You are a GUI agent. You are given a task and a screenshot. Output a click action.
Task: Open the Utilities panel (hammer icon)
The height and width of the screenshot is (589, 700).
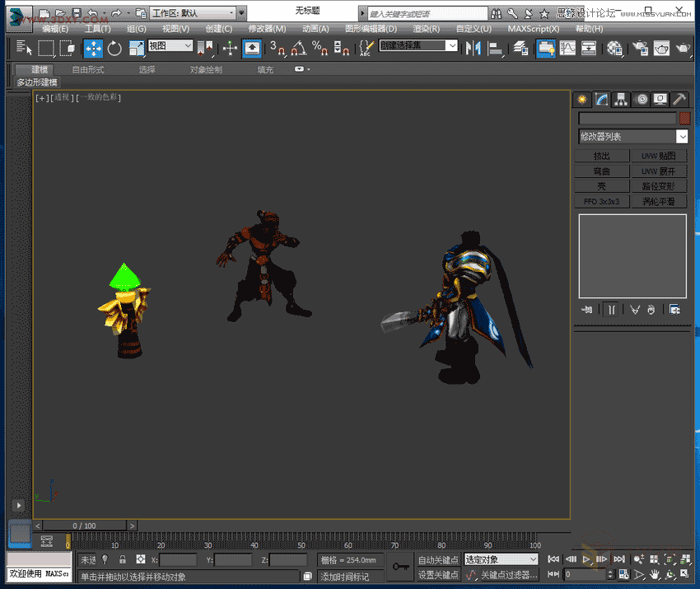(679, 100)
